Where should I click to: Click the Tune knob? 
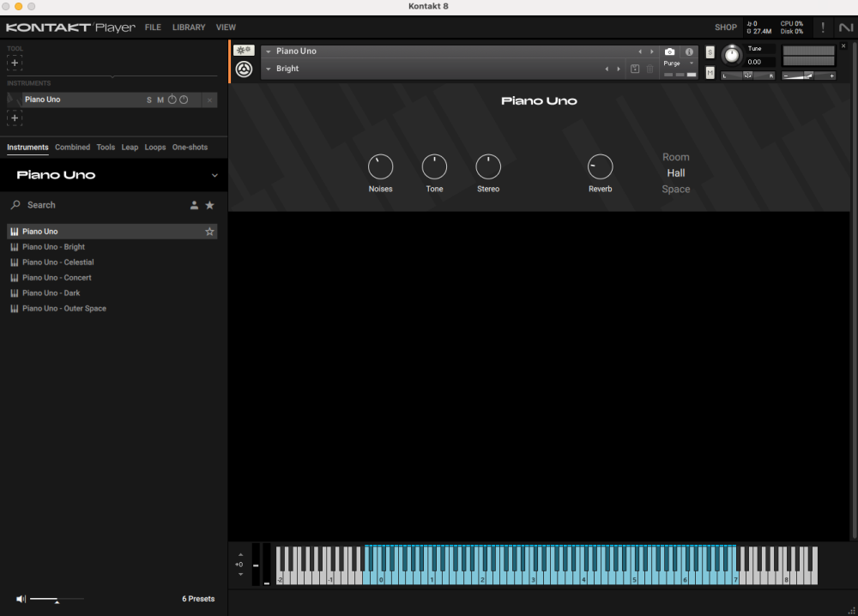point(732,55)
